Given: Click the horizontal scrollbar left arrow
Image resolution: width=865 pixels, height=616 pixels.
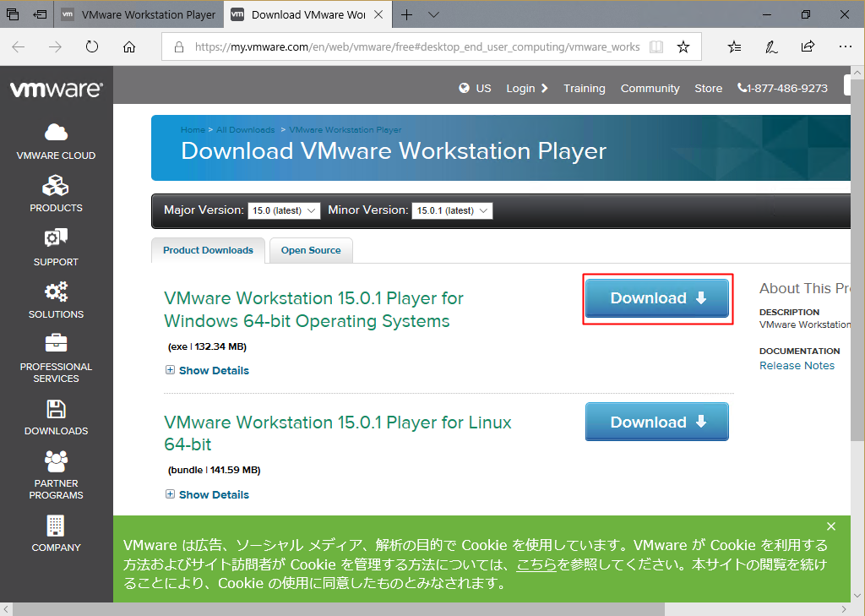Looking at the screenshot, I should 6,609.
